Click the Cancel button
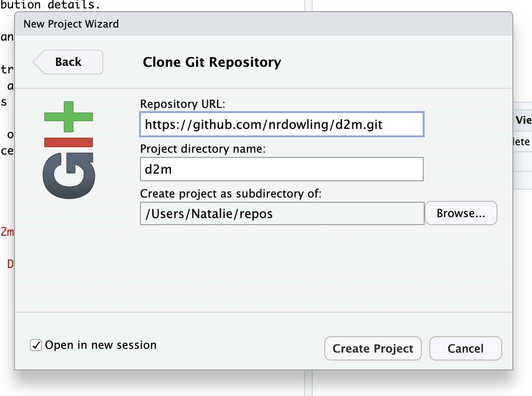Viewport: 532px width, 396px height. pos(465,348)
